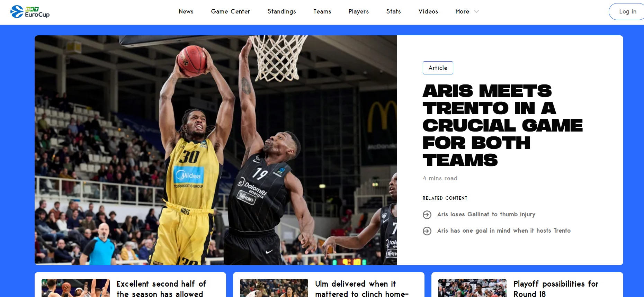
Task: Click arrow icon beside Aris hosts Trento
Action: click(427, 231)
